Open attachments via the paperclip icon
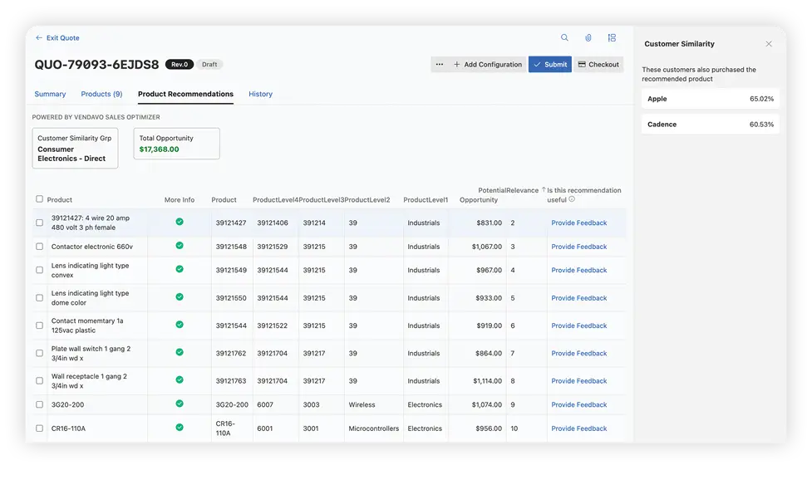 click(x=588, y=38)
